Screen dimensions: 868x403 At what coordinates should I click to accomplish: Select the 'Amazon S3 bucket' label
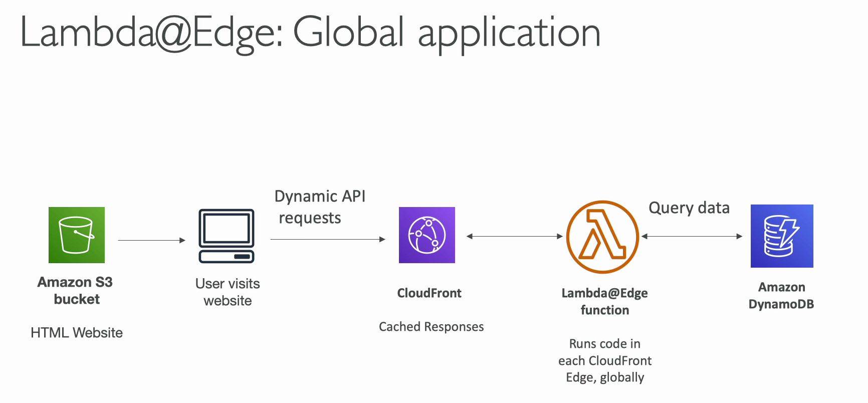(75, 291)
